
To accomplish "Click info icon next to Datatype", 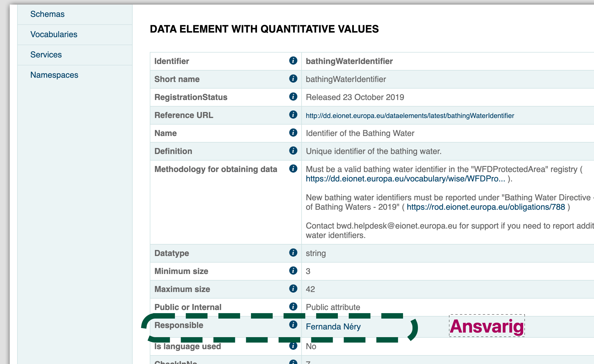I will click(293, 253).
